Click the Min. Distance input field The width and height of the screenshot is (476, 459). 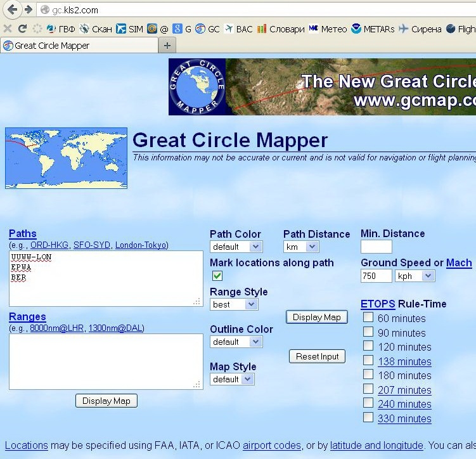376,247
